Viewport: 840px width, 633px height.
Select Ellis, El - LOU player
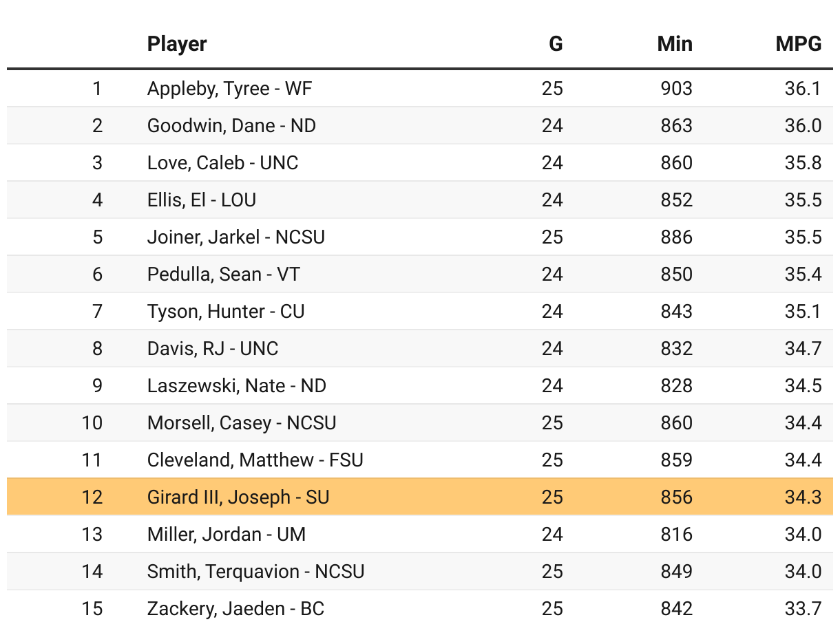tap(202, 200)
